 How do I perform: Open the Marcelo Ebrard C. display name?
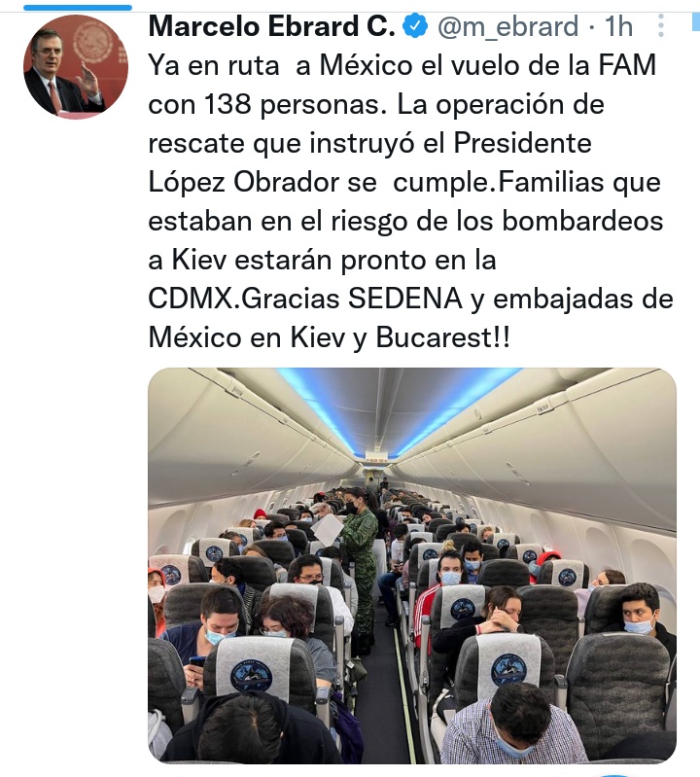(271, 25)
